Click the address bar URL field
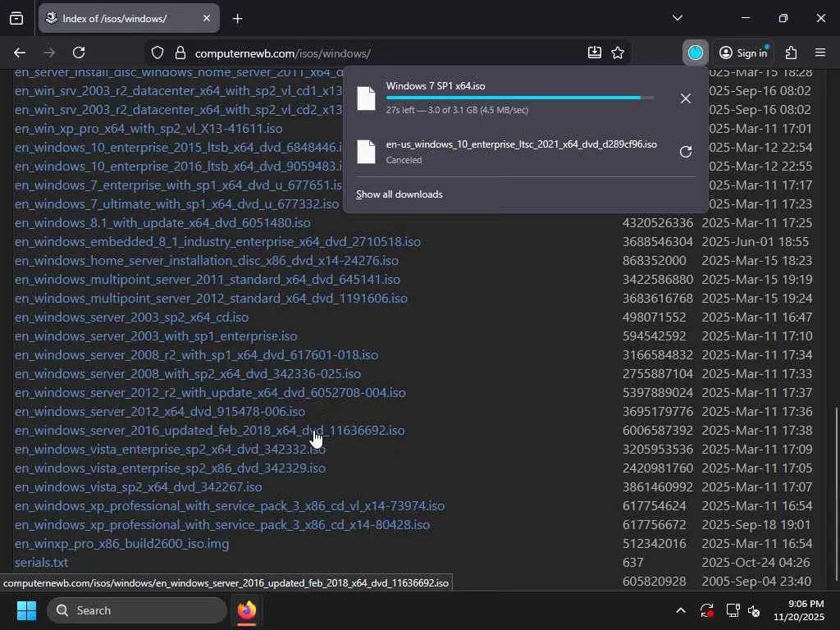This screenshot has width=840, height=630. pos(386,53)
